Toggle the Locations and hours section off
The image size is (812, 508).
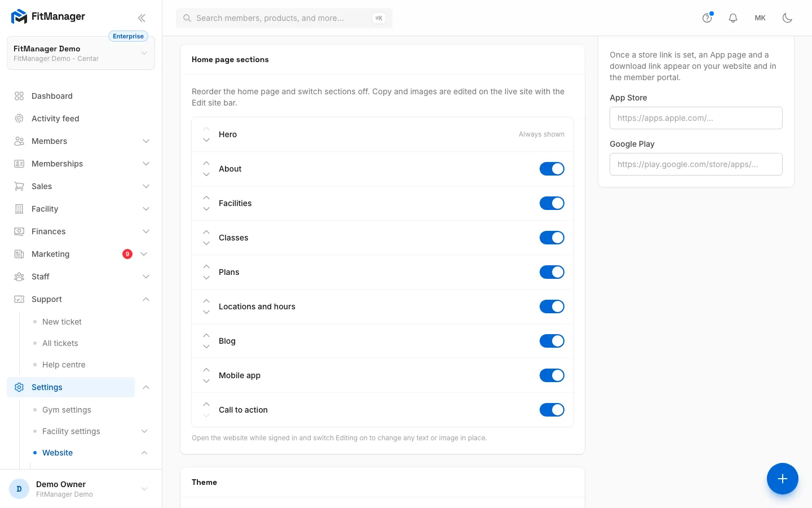click(x=552, y=306)
